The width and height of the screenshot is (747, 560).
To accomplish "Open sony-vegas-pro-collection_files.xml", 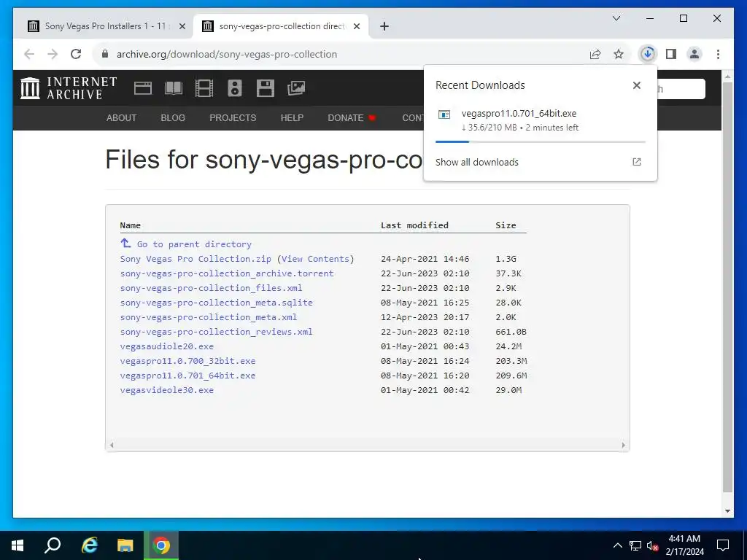I will pos(211,288).
